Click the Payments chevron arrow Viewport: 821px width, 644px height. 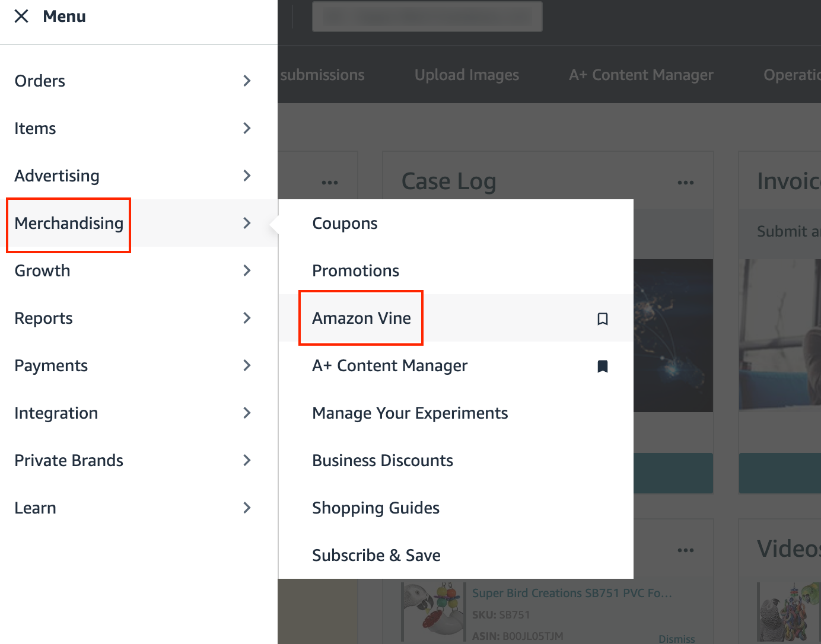[247, 365]
